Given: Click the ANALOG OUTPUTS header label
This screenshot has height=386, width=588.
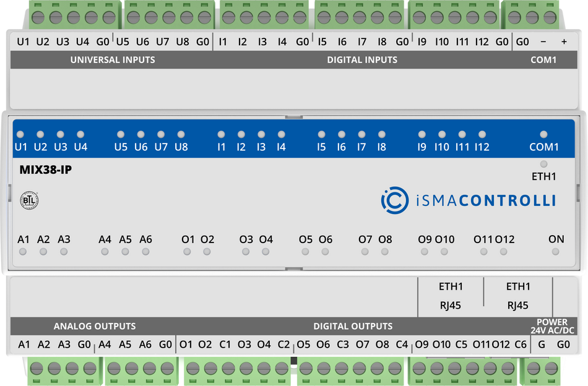Looking at the screenshot, I should point(95,327).
